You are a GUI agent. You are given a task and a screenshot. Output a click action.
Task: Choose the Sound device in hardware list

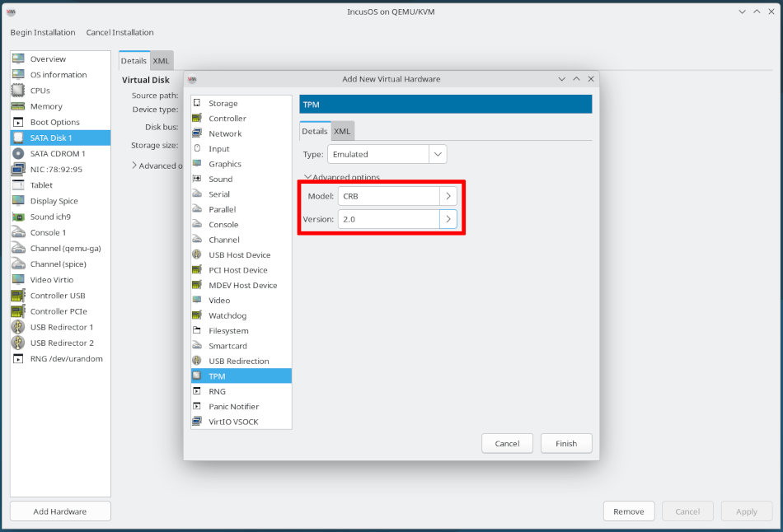(221, 179)
